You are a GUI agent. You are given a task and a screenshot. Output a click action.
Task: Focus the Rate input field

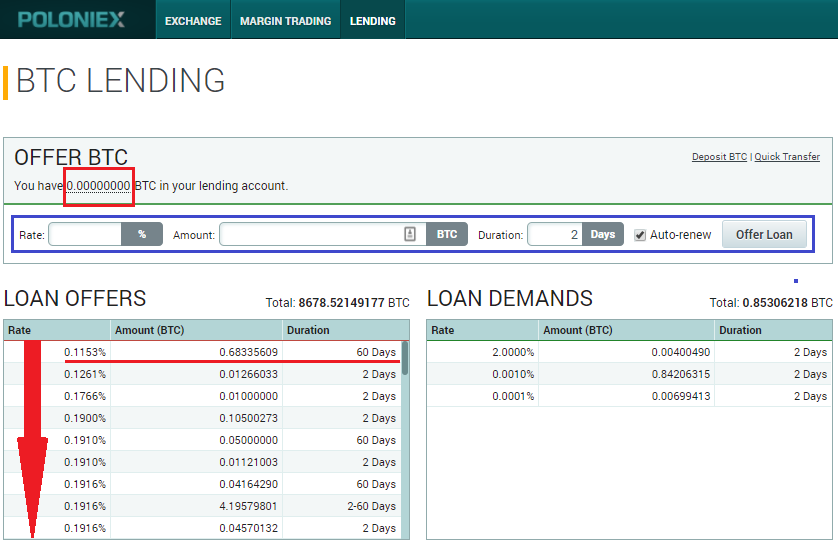point(86,234)
